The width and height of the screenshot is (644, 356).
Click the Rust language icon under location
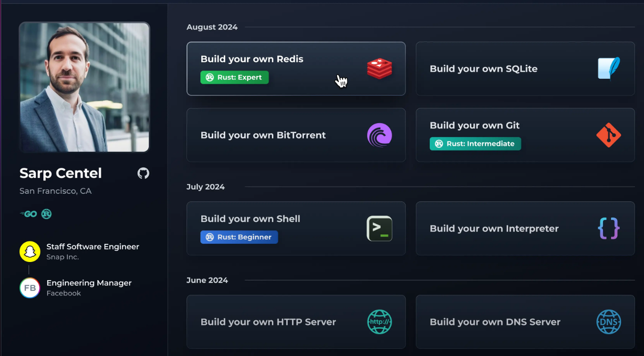pyautogui.click(x=46, y=214)
